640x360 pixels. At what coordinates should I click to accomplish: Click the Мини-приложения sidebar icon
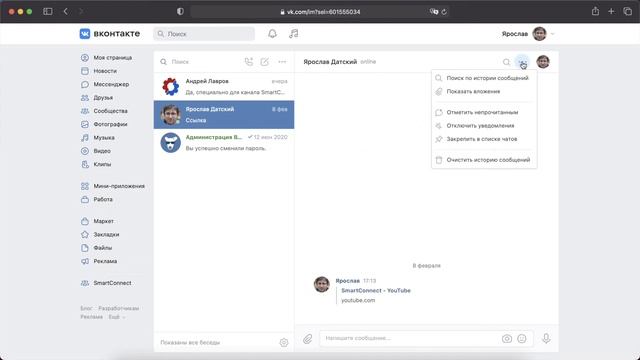tap(84, 186)
